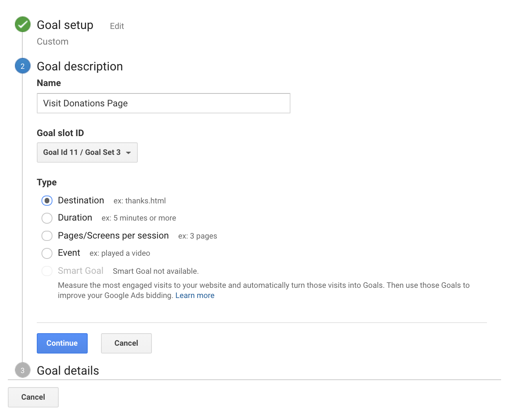Select the Duration goal type

[x=47, y=218]
